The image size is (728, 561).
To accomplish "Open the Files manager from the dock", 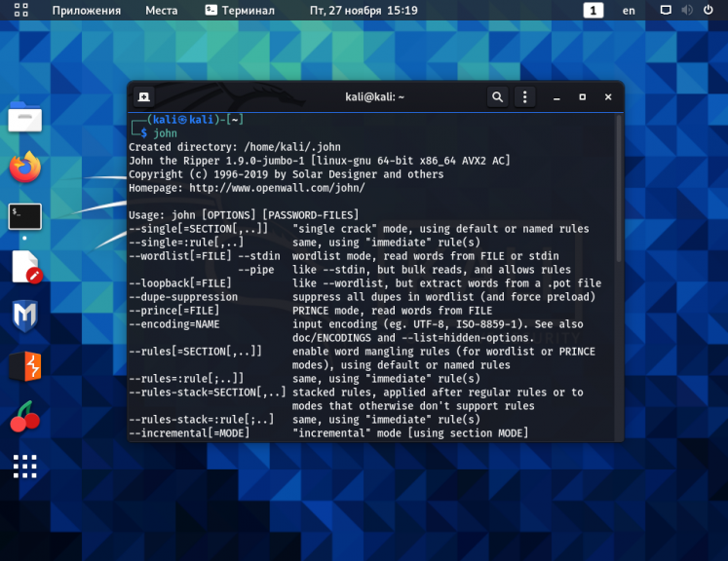I will [x=25, y=119].
